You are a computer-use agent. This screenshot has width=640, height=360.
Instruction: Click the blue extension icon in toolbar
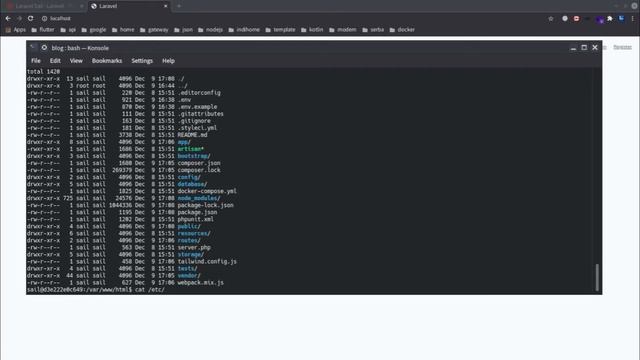coord(621,18)
